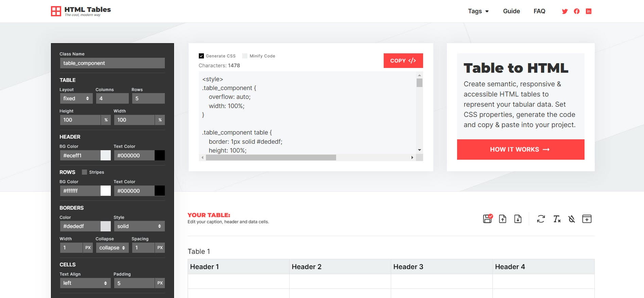The width and height of the screenshot is (644, 298).
Task: Click the clear text formatting icon
Action: [x=557, y=219]
